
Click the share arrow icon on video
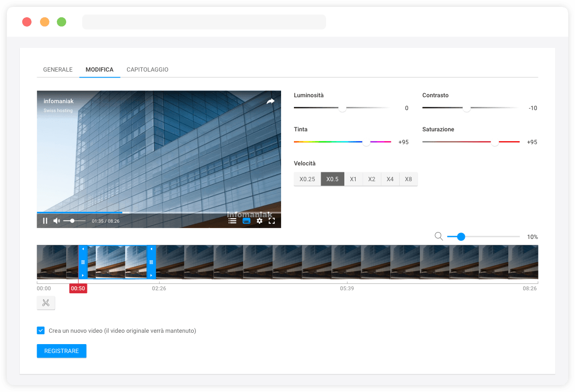[x=270, y=101]
